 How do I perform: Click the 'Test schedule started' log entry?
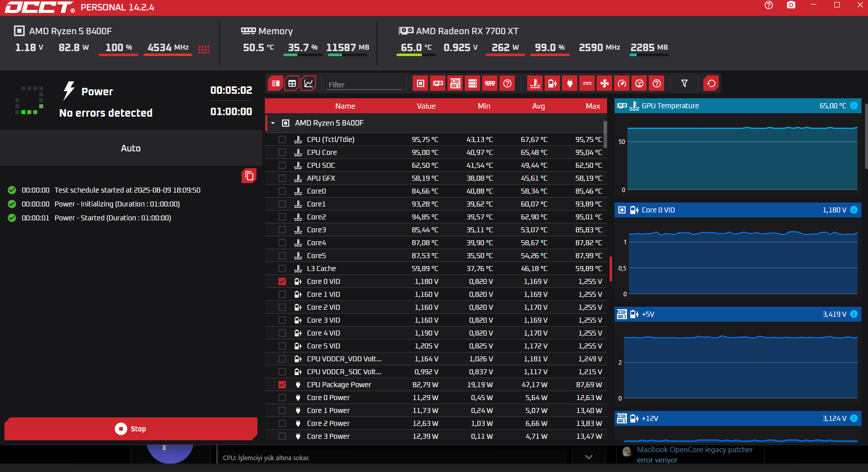(127, 190)
